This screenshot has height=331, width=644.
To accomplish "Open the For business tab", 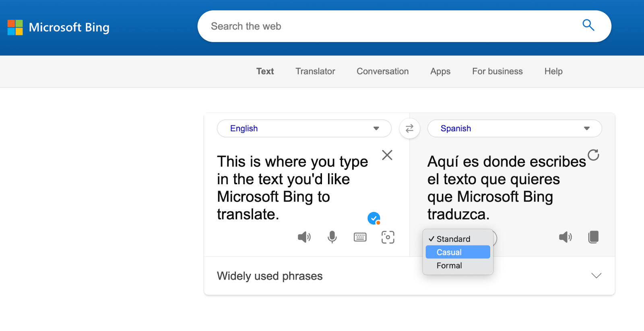I will pos(497,71).
